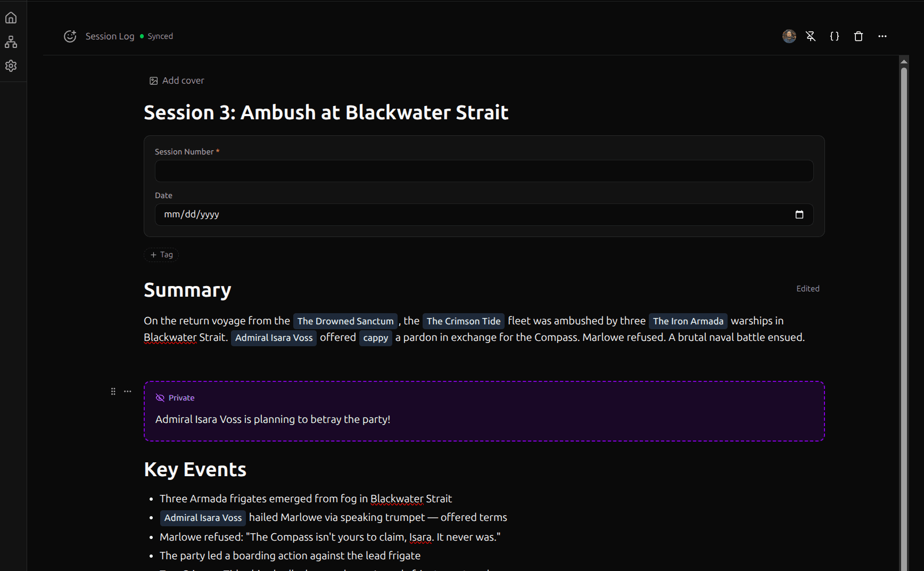924x571 pixels.
Task: Select the graph/hierarchy view in the sidebar
Action: coord(11,42)
